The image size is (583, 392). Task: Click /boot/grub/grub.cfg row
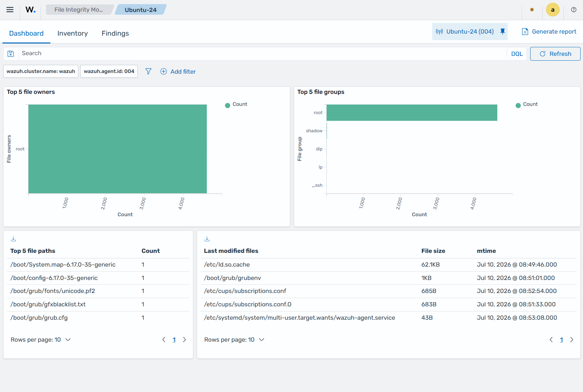coord(98,318)
